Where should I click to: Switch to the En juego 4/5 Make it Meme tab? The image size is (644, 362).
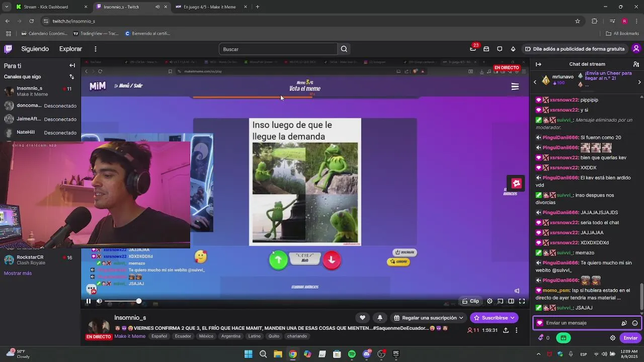(210, 7)
